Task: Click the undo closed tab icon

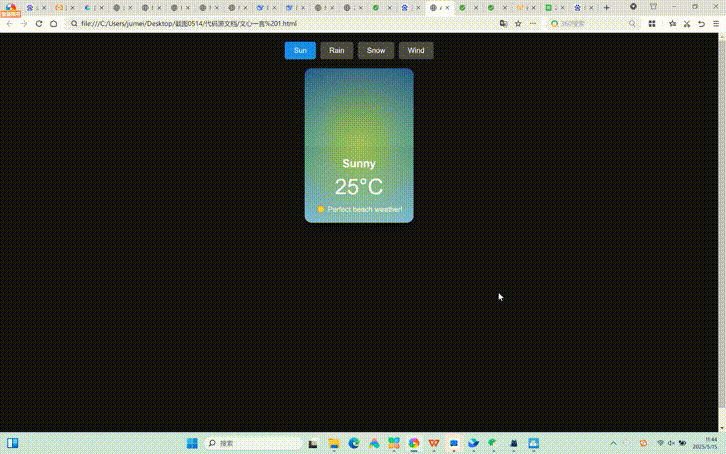Action: coord(701,24)
